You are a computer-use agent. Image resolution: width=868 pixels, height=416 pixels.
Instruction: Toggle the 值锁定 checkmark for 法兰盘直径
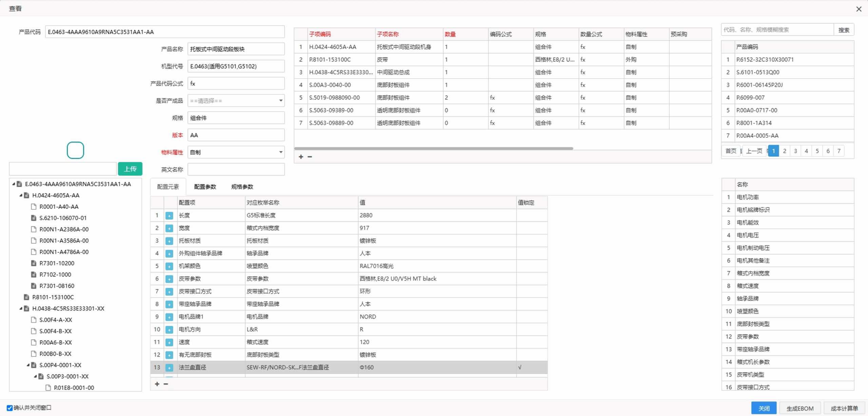tap(520, 367)
